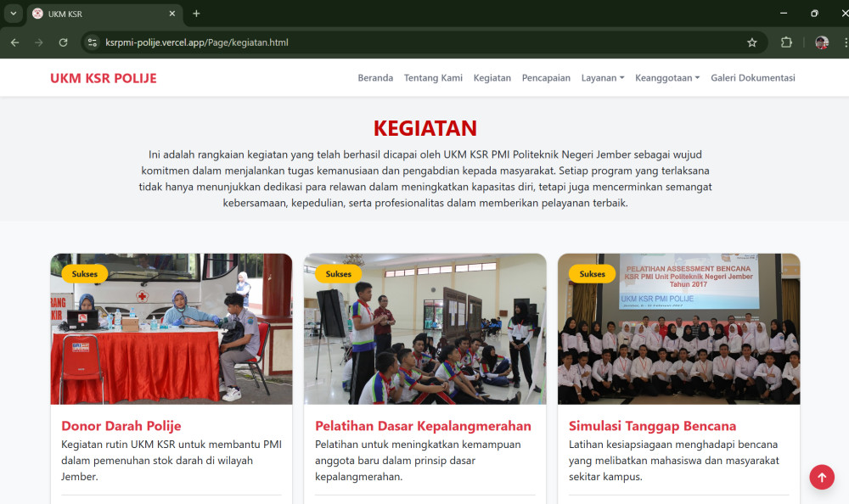Expand the Layanan dropdown menu

(602, 78)
